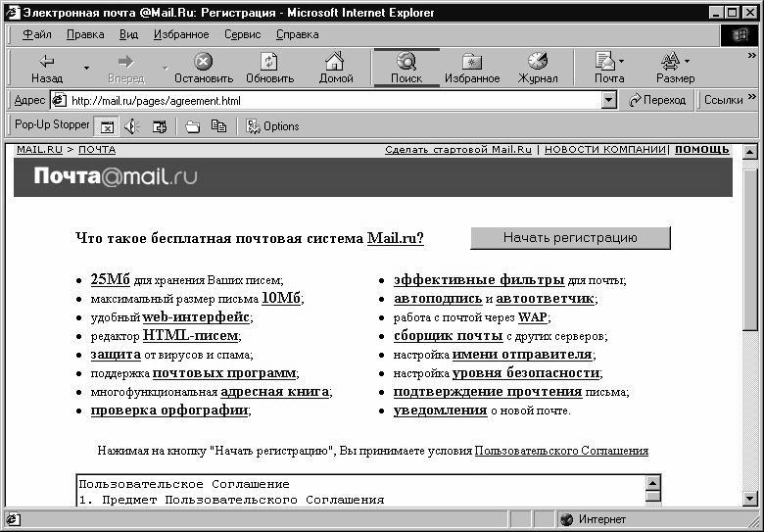Click the Начать регистрацию button

click(x=570, y=238)
